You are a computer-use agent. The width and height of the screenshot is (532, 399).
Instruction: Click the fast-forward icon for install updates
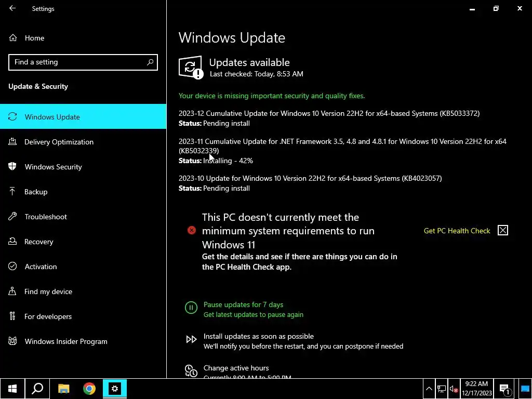pyautogui.click(x=191, y=339)
